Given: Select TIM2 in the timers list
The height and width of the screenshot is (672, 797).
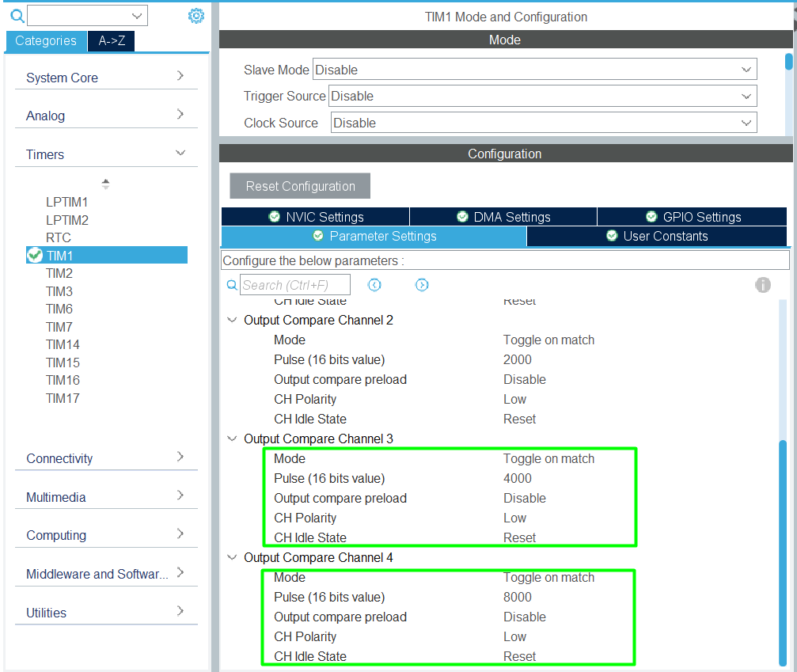Looking at the screenshot, I should pyautogui.click(x=59, y=273).
